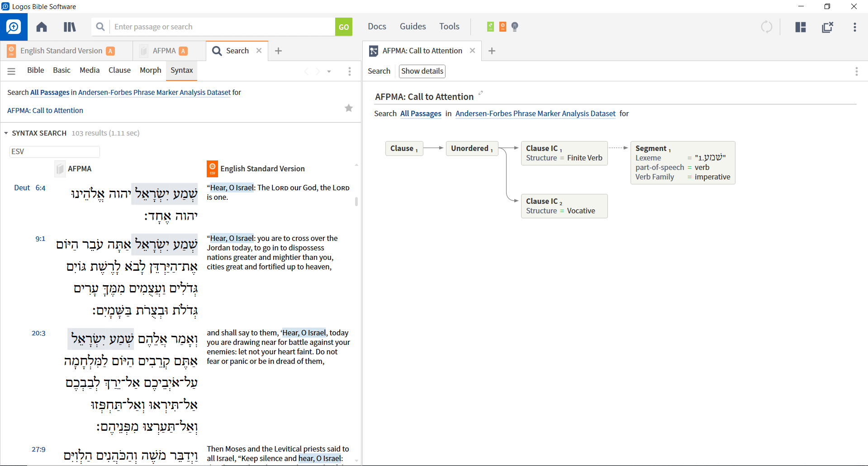
Task: Select the Clause IC 1 Finite Verb node
Action: coord(564,153)
